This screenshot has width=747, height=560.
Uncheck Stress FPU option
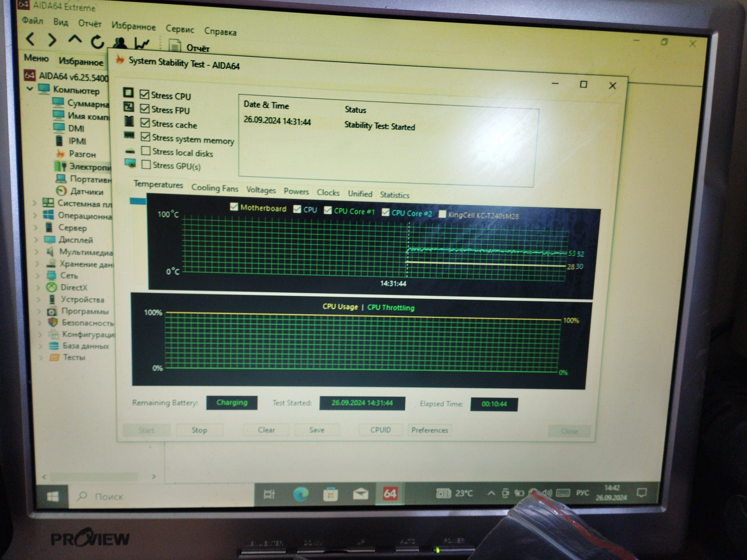coord(145,108)
